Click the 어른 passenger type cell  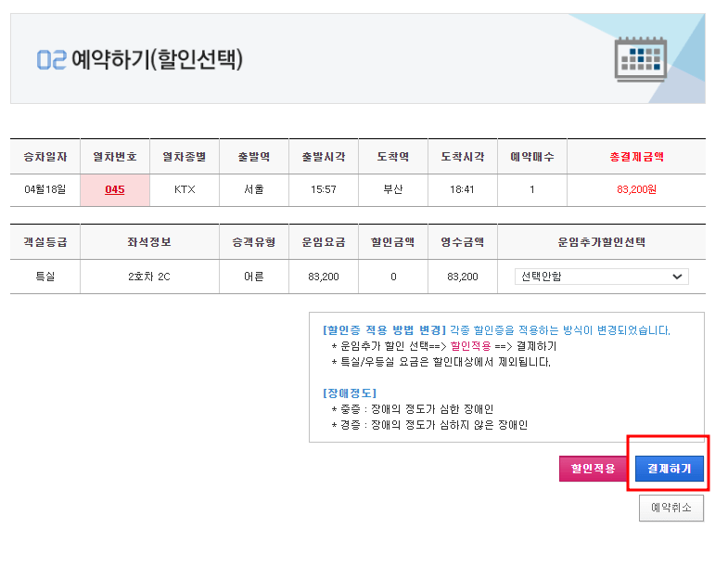tap(254, 277)
